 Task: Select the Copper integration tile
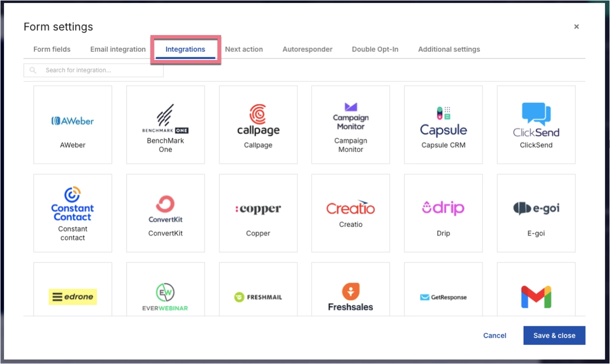(x=258, y=213)
